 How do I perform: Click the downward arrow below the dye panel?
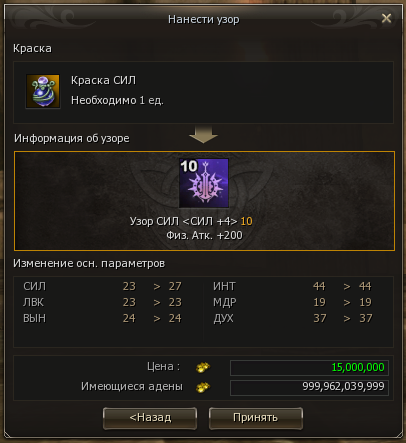tap(203, 135)
